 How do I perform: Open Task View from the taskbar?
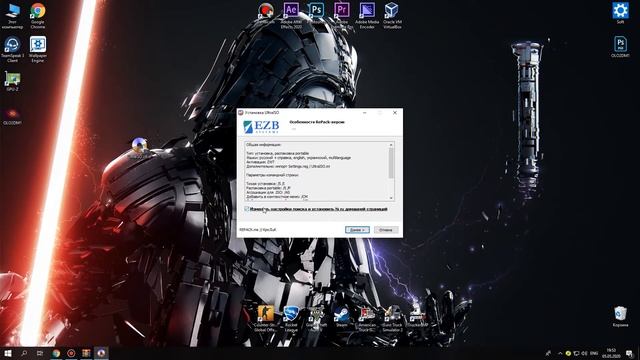click(x=40, y=353)
